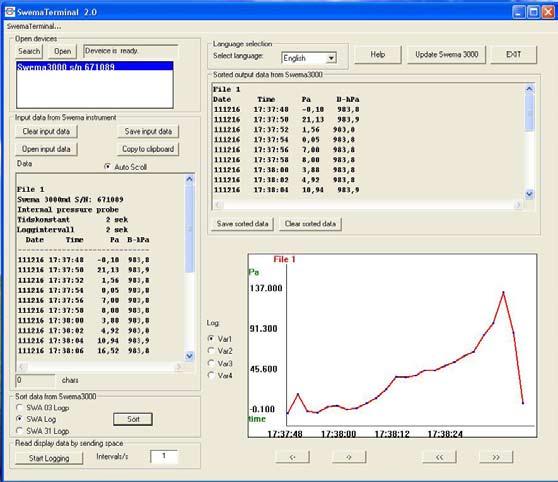Click the Clear input data button
This screenshot has height=482, width=558.
(x=46, y=131)
